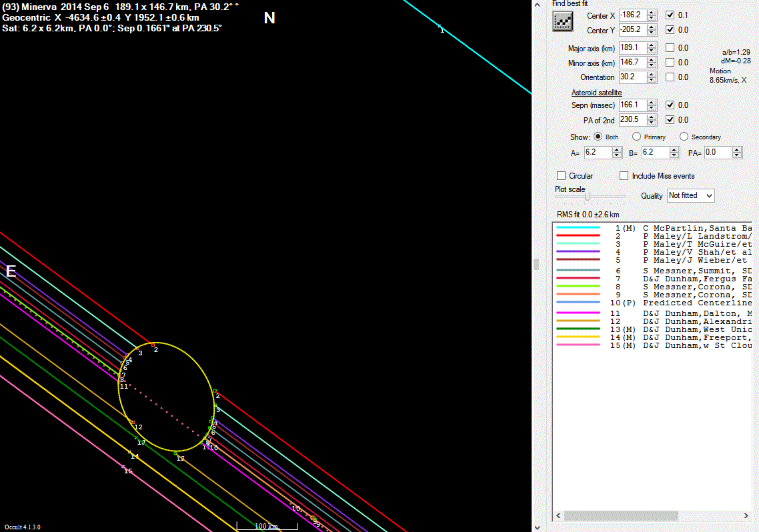This screenshot has width=759, height=532.
Task: Check the Circular option
Action: pyautogui.click(x=562, y=175)
